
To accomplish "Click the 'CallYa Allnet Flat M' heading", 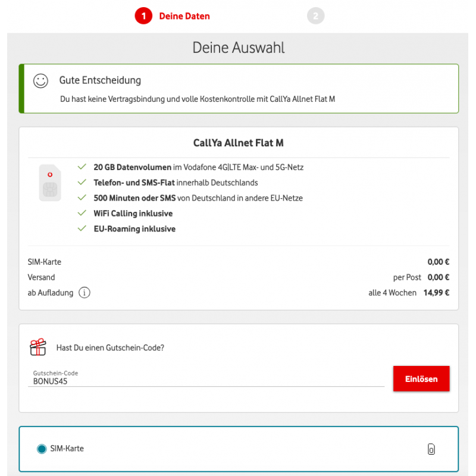I will coord(239,143).
